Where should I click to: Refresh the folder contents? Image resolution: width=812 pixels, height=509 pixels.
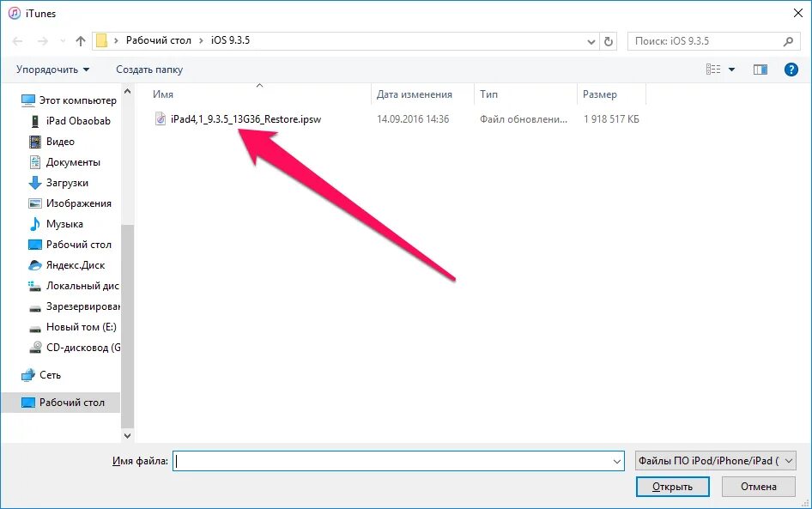click(609, 41)
